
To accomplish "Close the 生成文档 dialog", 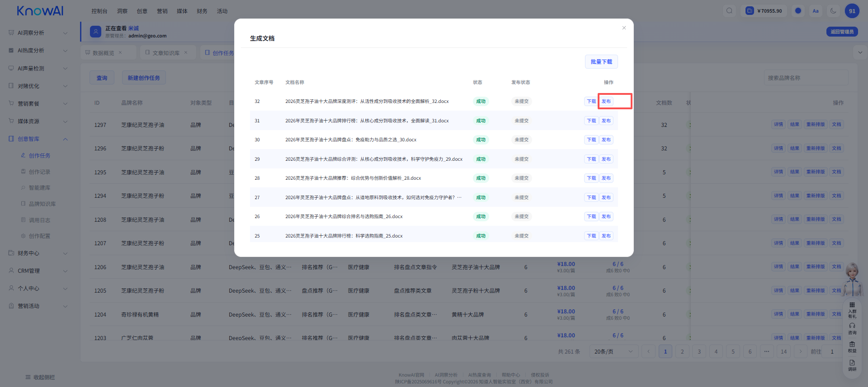I will 624,28.
